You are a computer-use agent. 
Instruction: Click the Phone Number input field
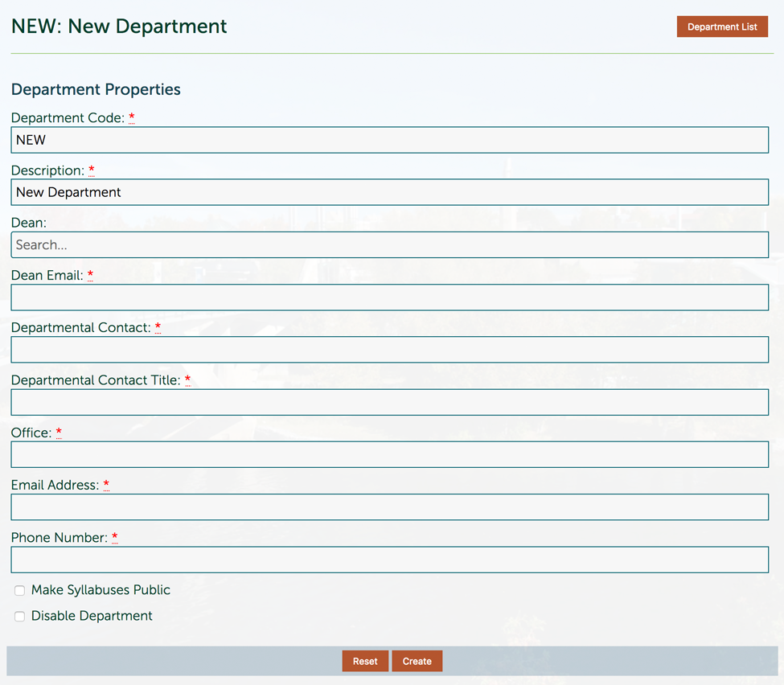(x=389, y=560)
